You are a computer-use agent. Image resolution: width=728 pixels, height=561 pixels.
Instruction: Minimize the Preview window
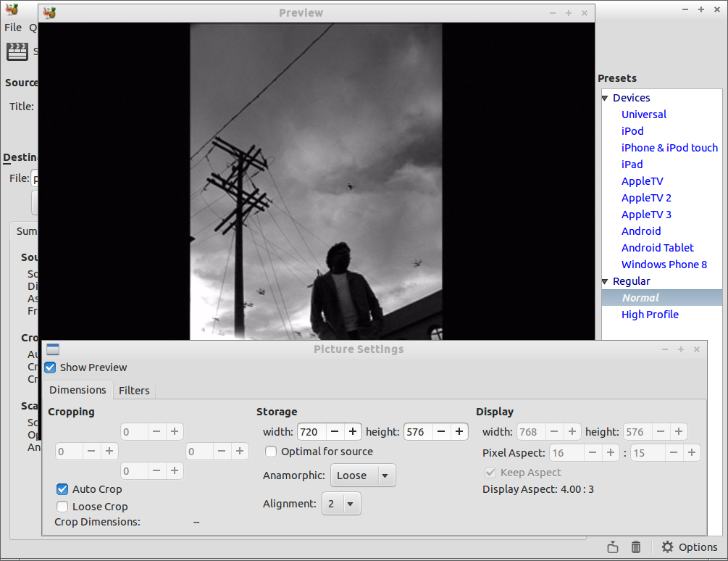[553, 13]
